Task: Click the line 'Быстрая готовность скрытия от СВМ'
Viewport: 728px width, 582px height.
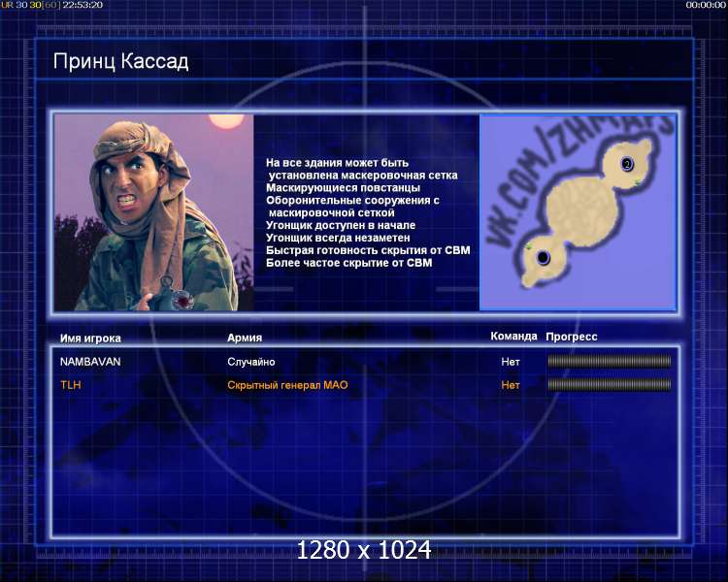Action: click(x=368, y=250)
